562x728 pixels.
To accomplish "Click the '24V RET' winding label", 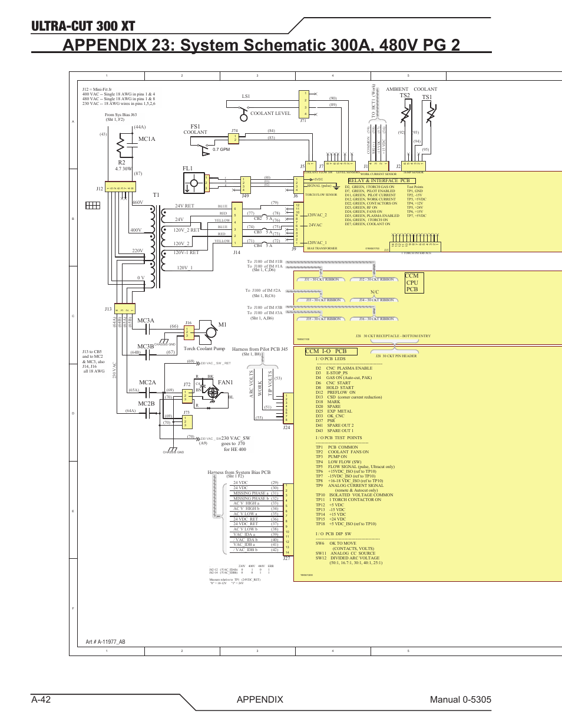I will pos(184,206).
